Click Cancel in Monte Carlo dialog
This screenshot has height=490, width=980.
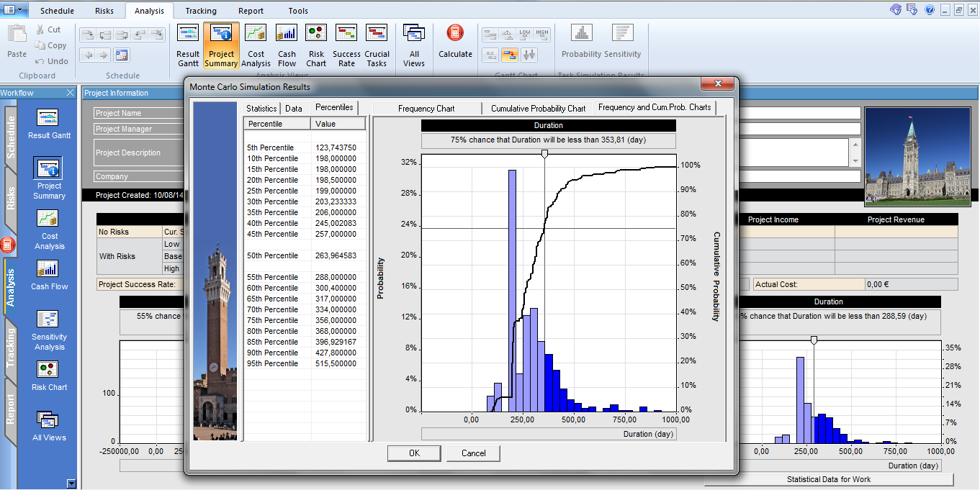click(473, 453)
